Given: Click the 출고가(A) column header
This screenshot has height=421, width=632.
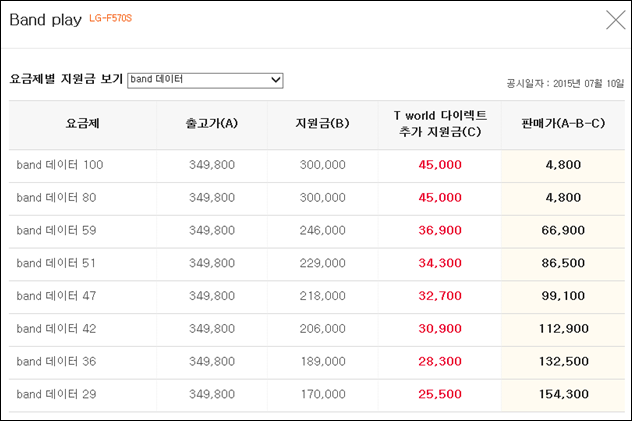Looking at the screenshot, I should click(x=212, y=123).
